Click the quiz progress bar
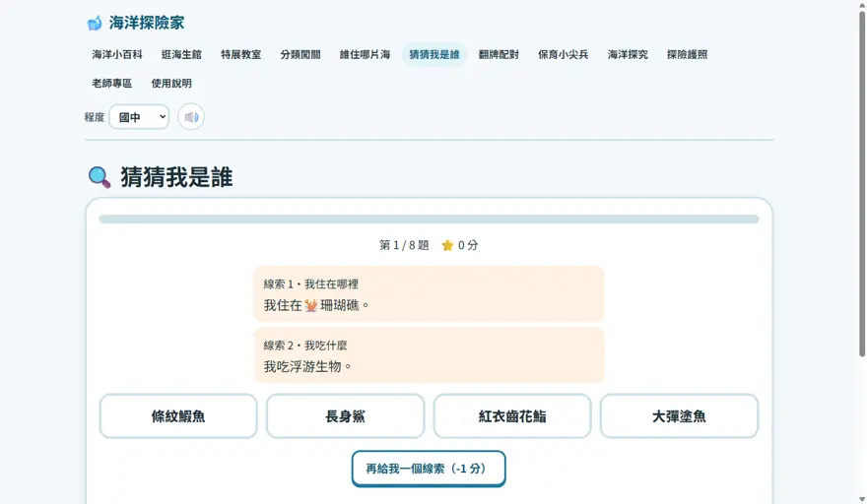 pyautogui.click(x=429, y=219)
